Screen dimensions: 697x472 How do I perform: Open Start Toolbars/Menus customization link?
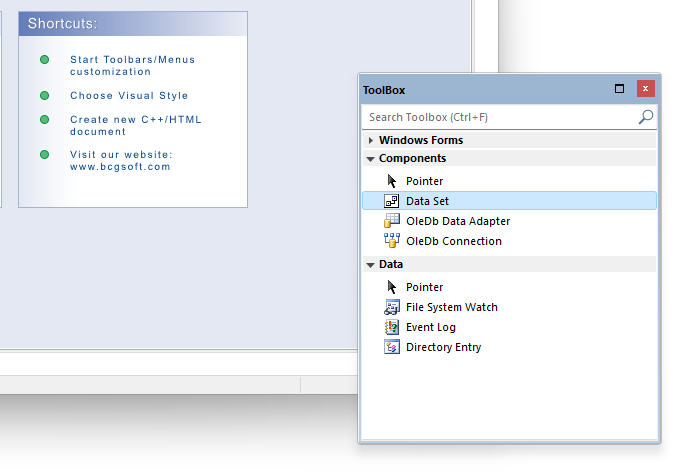pyautogui.click(x=132, y=65)
